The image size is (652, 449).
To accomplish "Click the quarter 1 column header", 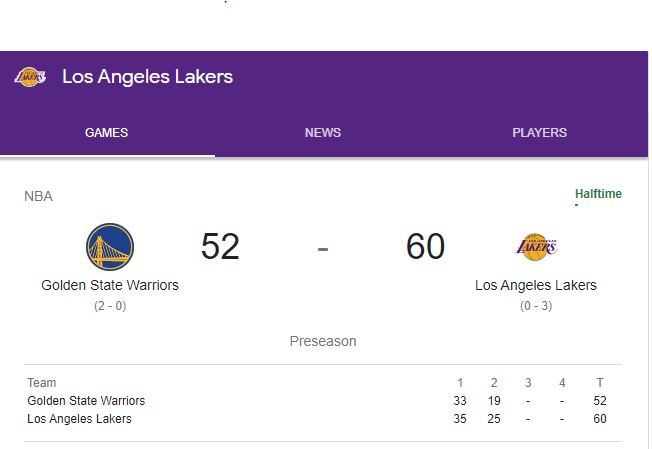I will pos(461,383).
